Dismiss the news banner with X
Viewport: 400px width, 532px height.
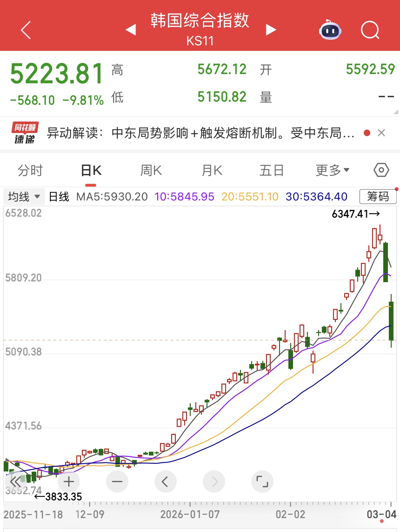(x=381, y=133)
